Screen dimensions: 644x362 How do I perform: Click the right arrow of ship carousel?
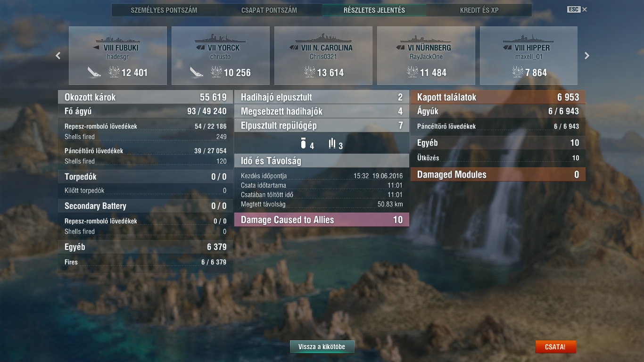[587, 56]
